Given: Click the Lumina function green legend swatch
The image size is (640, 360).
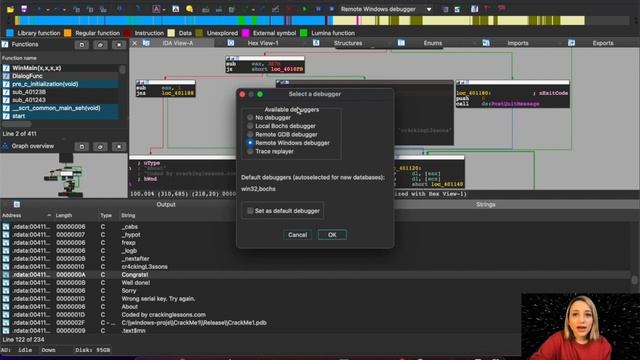Looking at the screenshot, I should click(304, 33).
